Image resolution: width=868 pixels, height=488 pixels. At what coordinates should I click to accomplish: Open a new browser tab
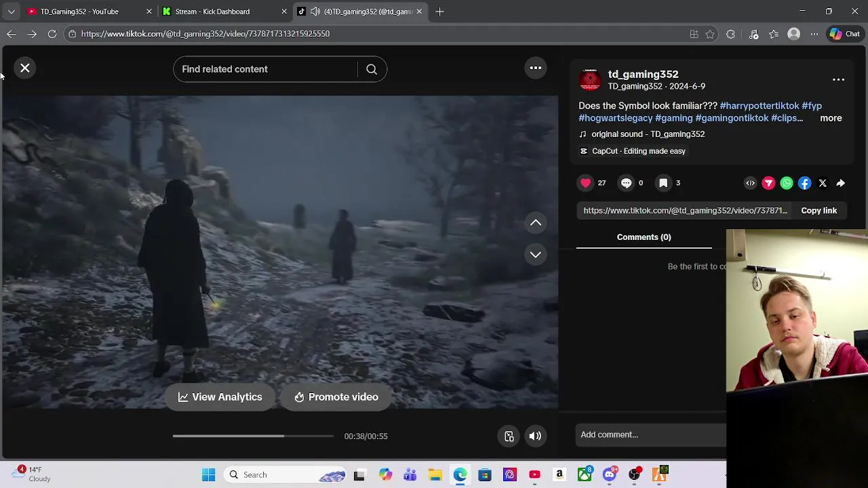click(439, 12)
